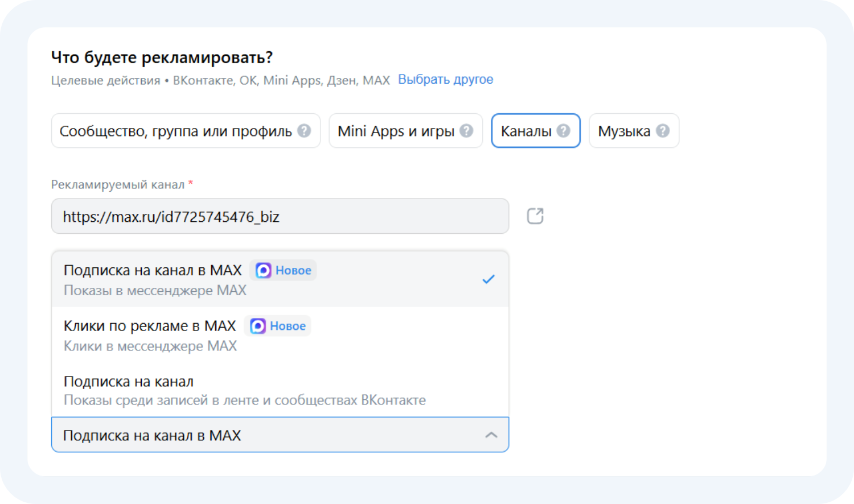Show help icon next to Каналы
Image resolution: width=854 pixels, height=504 pixels.
click(564, 131)
